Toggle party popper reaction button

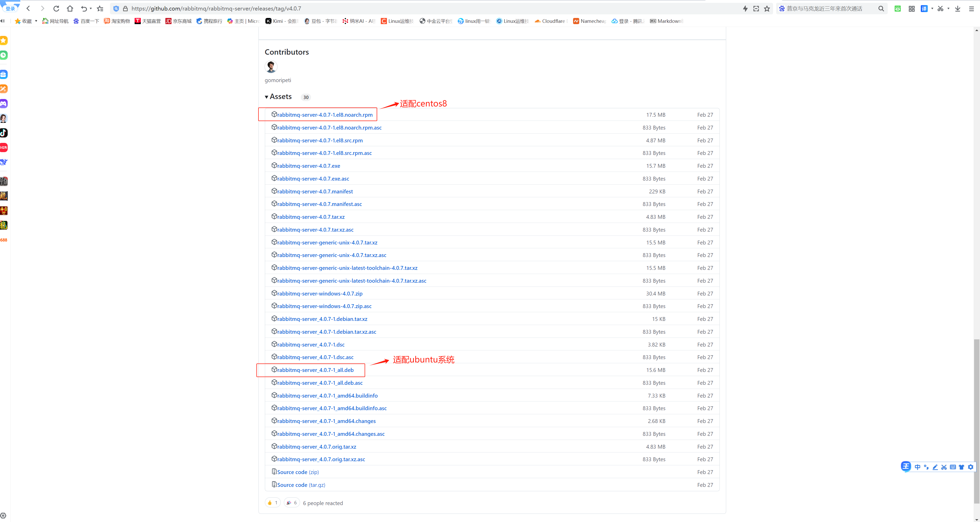point(292,503)
